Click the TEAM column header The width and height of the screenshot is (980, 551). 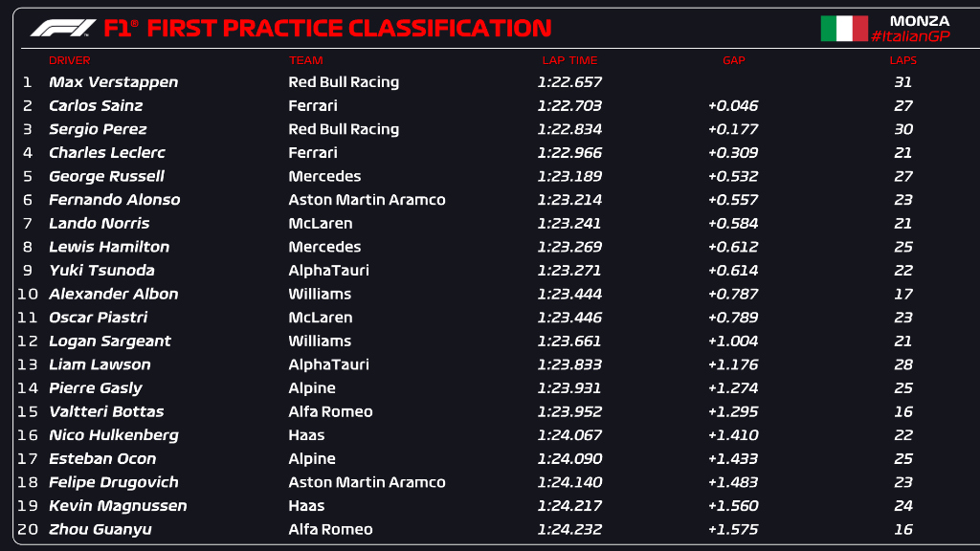coord(306,60)
